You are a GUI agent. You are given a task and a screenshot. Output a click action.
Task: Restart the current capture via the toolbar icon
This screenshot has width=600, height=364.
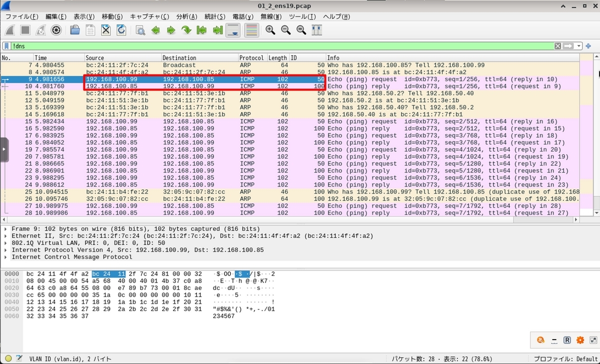pos(40,30)
